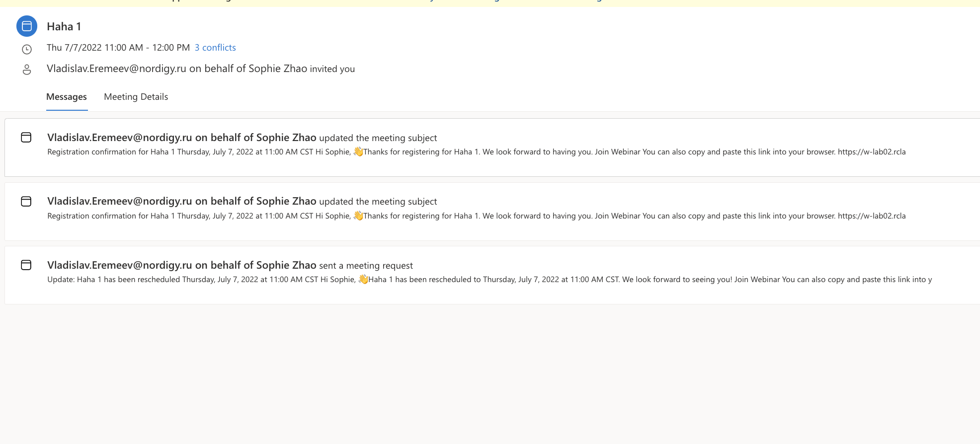Screen dimensions: 980x444
Task: Click the calendar icon on the first message
Action: [x=25, y=137]
